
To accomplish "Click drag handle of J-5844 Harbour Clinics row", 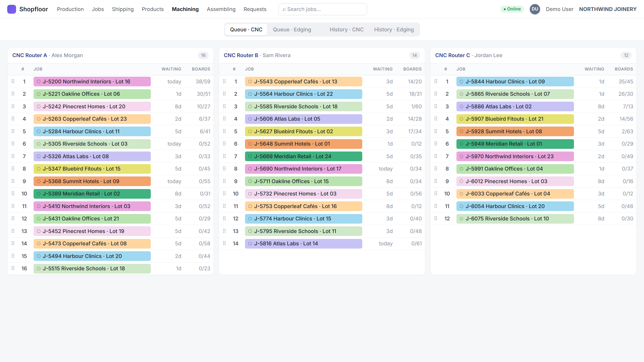I will (436, 81).
